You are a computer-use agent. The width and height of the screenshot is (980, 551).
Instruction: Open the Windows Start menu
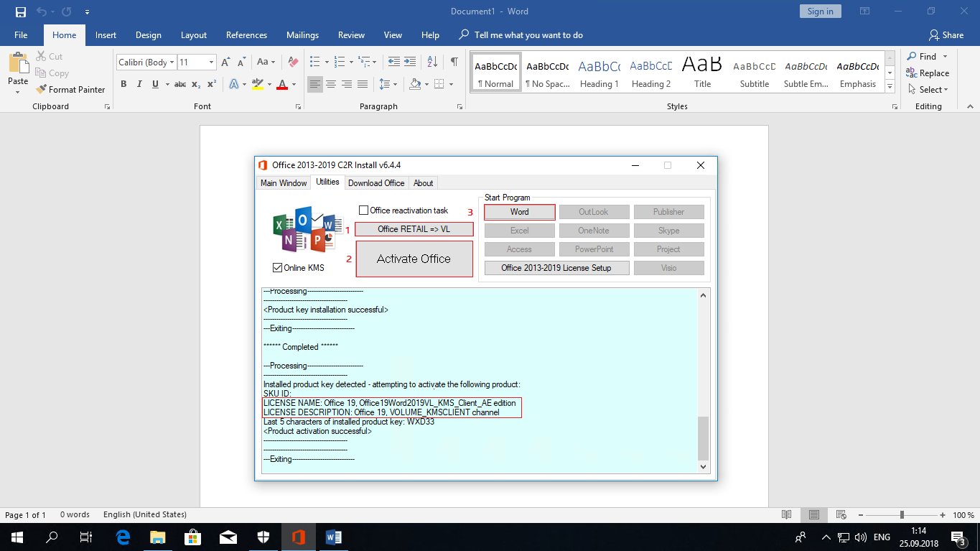click(x=17, y=537)
